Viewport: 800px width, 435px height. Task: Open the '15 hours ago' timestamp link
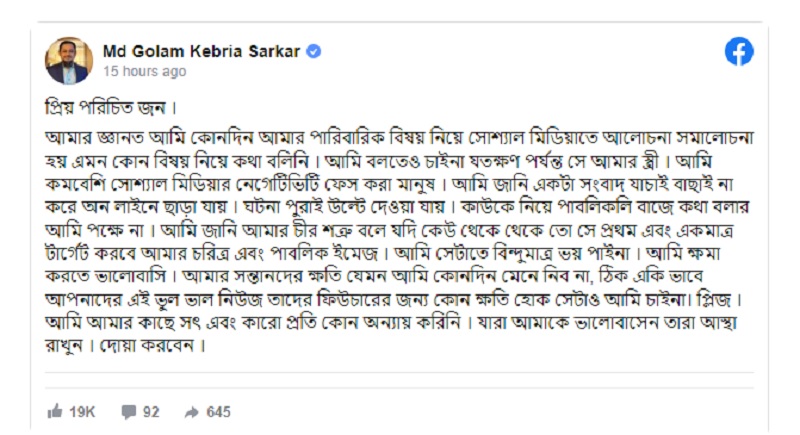[x=144, y=71]
